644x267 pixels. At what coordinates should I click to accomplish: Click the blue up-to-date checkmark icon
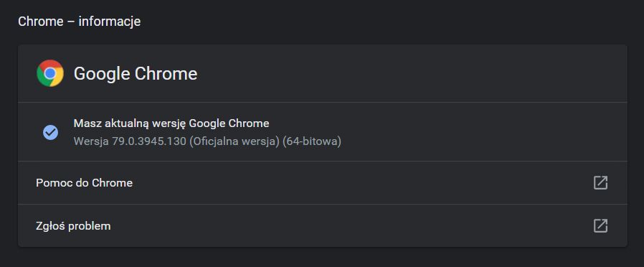click(x=50, y=132)
